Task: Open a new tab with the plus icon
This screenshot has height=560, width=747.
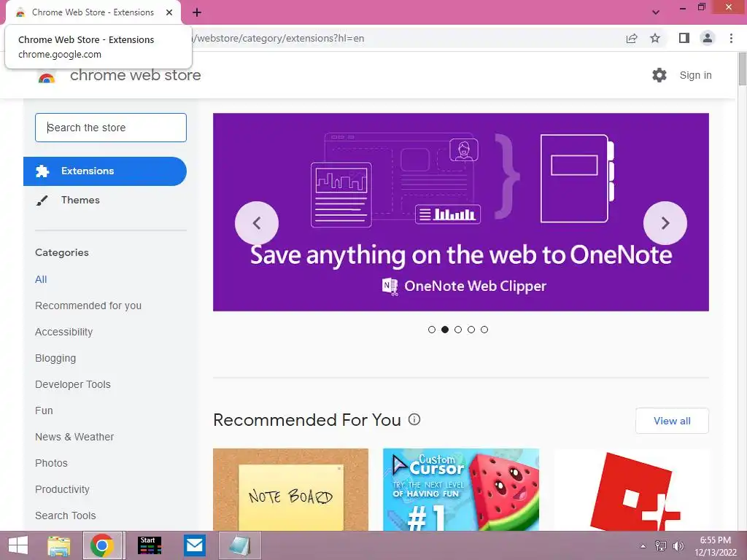Action: point(197,12)
